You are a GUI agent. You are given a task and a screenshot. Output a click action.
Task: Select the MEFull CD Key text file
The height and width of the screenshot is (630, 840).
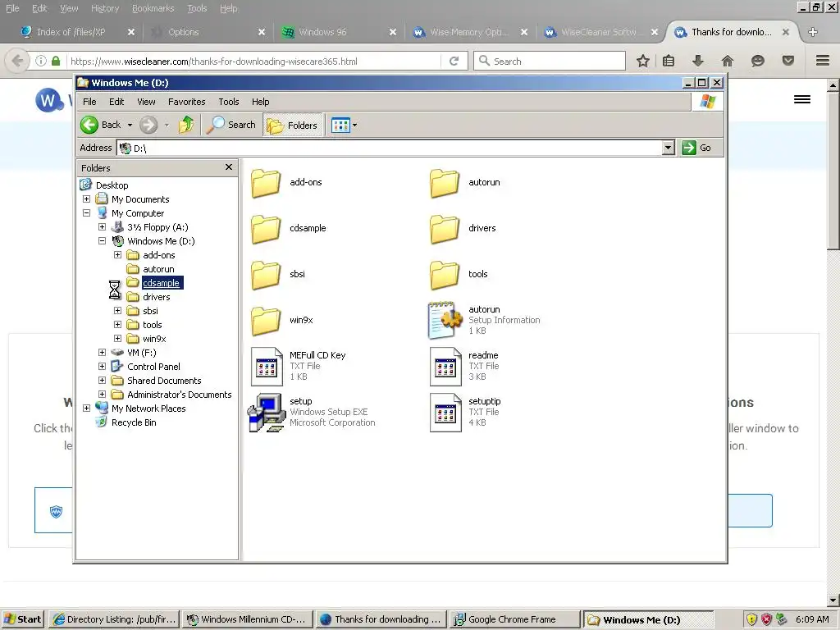click(x=299, y=367)
